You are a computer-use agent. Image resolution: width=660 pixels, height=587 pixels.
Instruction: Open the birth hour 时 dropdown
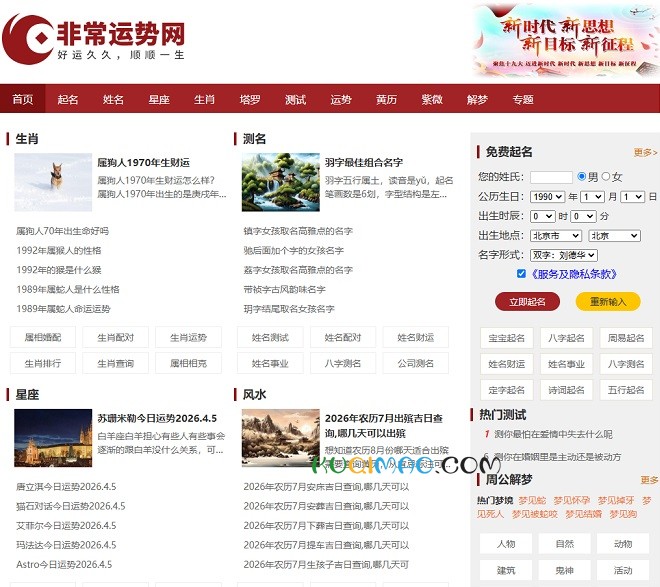coord(543,216)
